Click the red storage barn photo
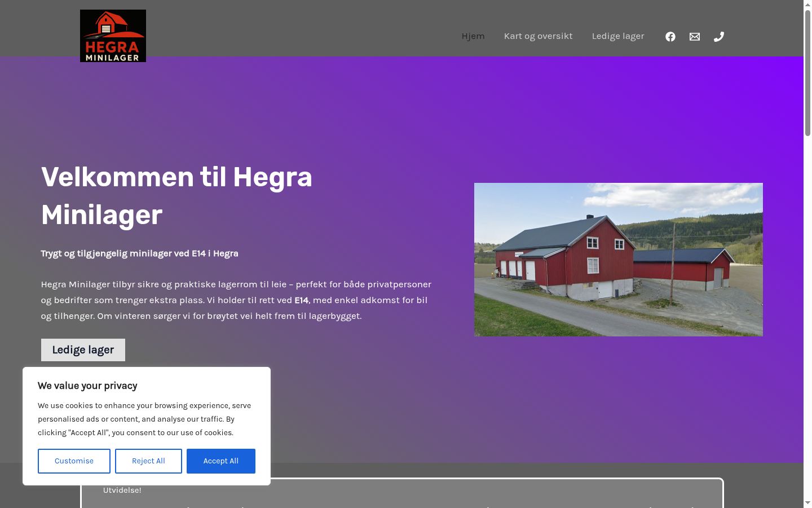Image resolution: width=812 pixels, height=508 pixels. coord(619,260)
